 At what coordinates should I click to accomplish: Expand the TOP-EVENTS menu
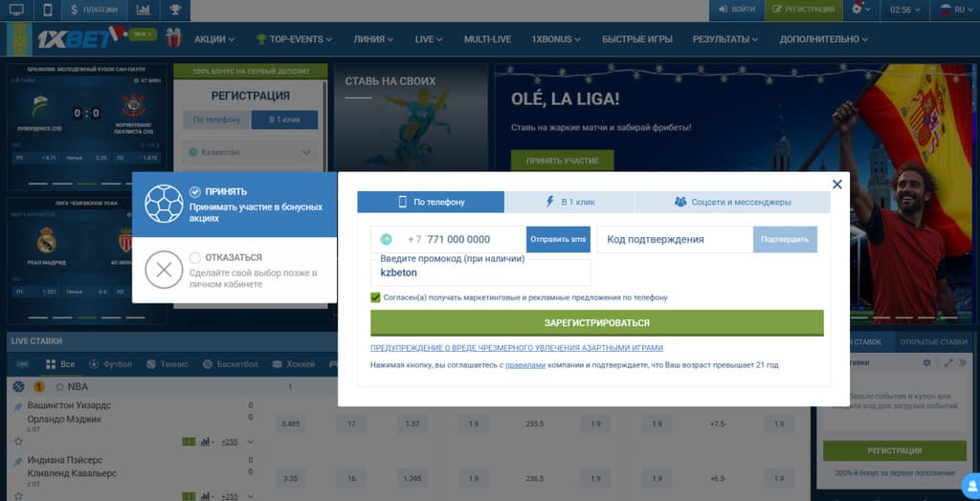(x=294, y=39)
